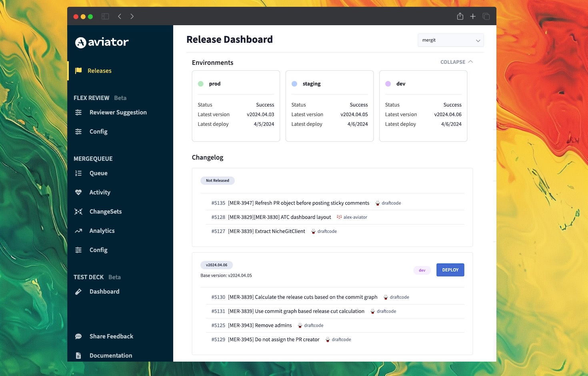588x376 pixels.
Task: Click prod latest deploy date 4/5/2024
Action: point(264,124)
